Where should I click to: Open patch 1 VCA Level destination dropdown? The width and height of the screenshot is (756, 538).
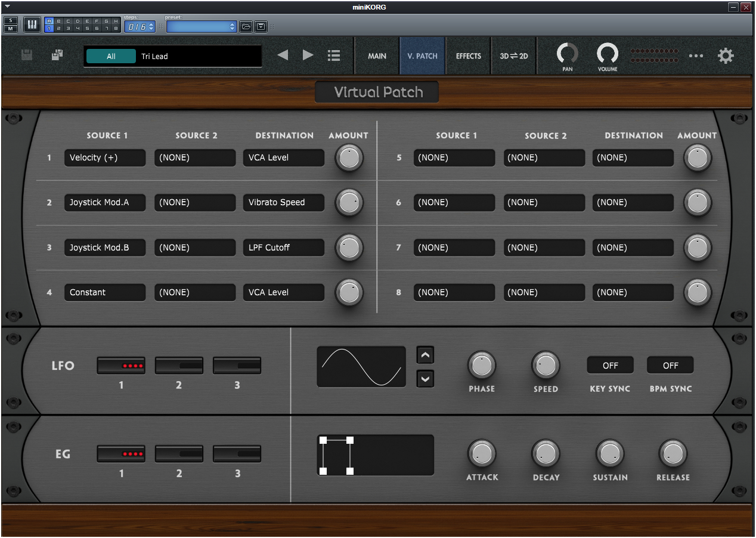(x=284, y=157)
